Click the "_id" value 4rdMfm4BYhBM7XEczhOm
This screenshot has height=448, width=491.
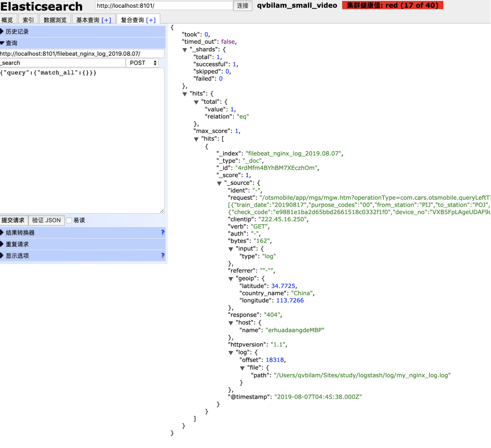point(276,168)
